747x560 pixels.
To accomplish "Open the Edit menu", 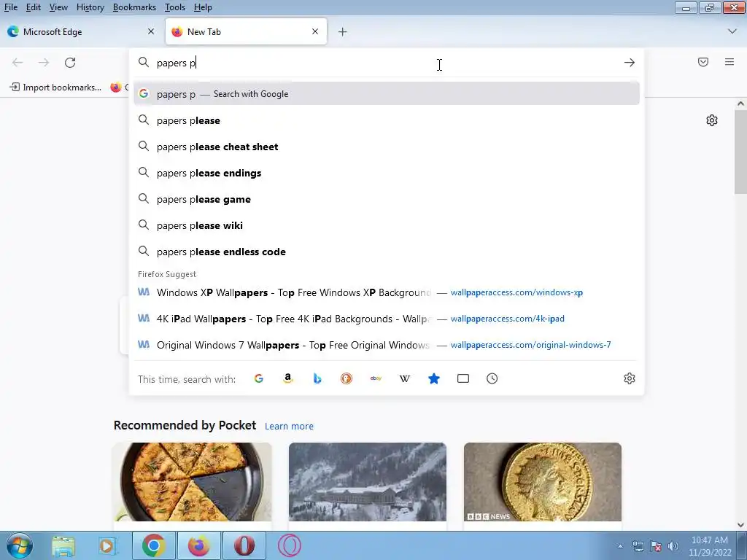I will pyautogui.click(x=33, y=7).
